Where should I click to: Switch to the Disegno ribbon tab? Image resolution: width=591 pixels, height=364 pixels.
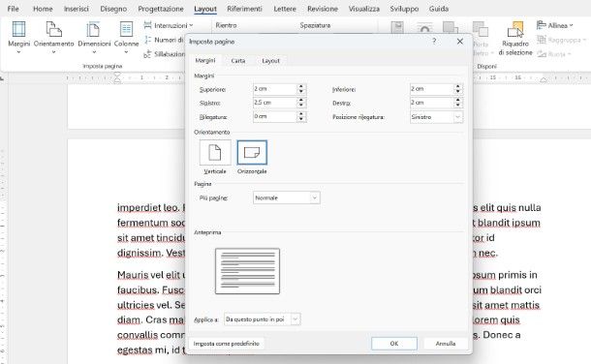113,9
